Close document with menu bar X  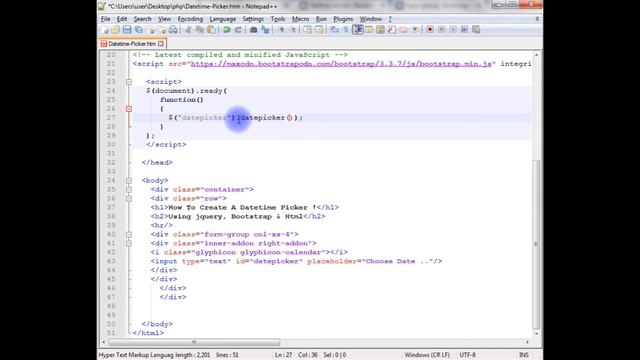pyautogui.click(x=537, y=19)
